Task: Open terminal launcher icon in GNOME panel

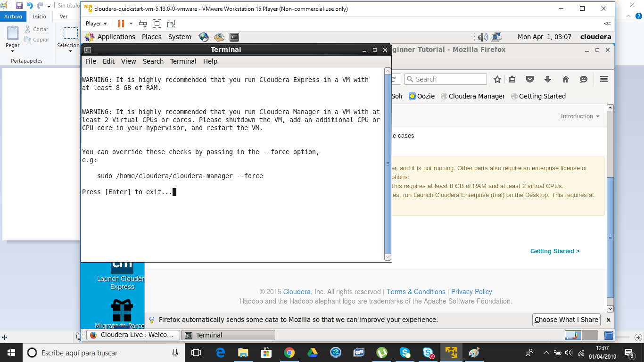Action: click(x=234, y=37)
